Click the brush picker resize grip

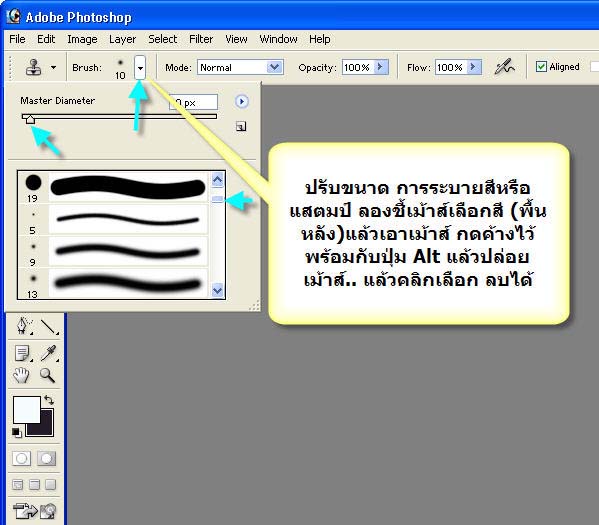coord(254,305)
